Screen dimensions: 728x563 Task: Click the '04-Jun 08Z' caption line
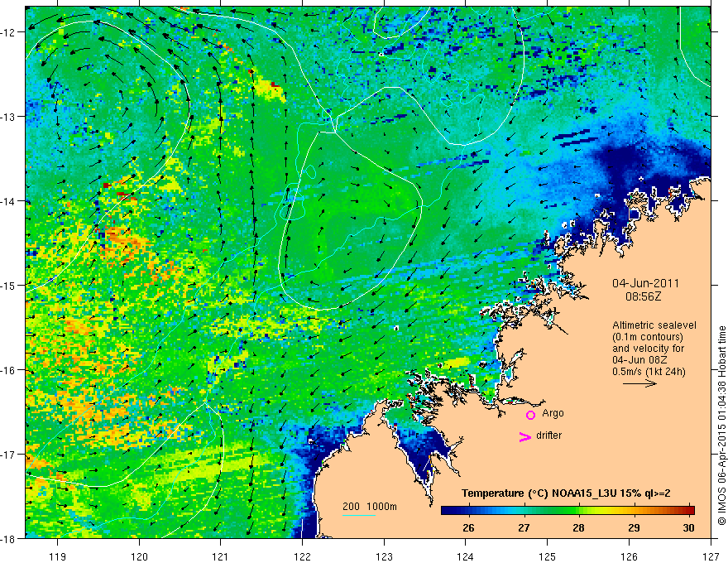pos(640,360)
